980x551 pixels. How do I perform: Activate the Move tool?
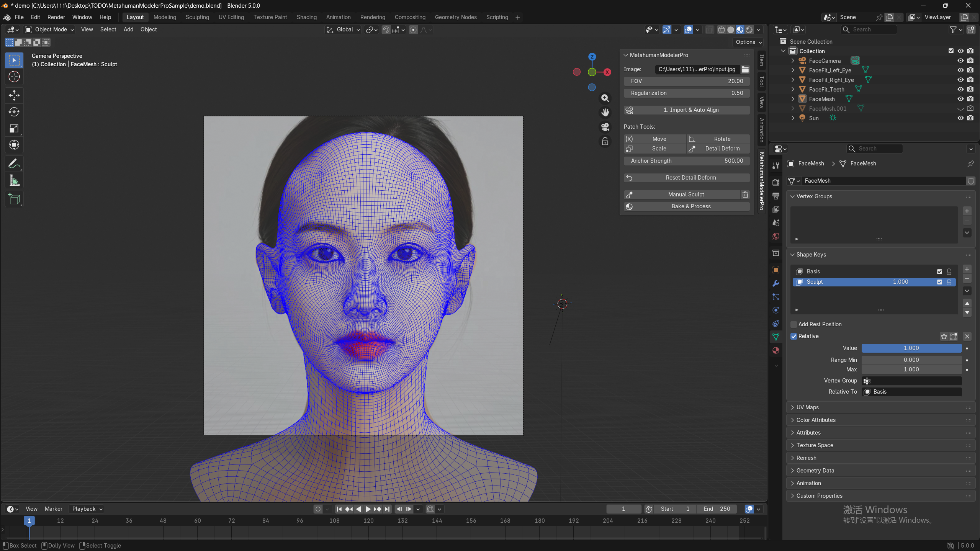(x=14, y=95)
